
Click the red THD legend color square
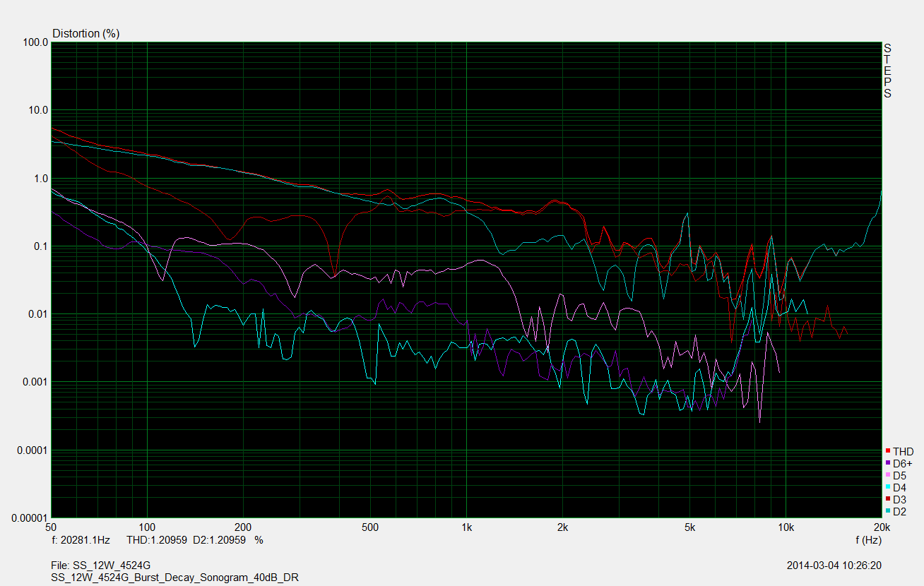887,451
